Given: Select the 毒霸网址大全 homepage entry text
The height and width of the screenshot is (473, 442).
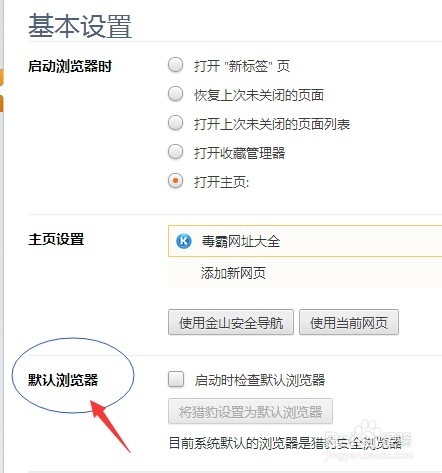Looking at the screenshot, I should click(241, 241).
